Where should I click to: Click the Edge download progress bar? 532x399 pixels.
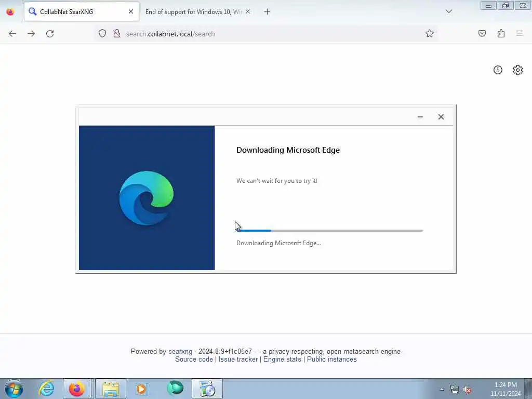(x=330, y=231)
